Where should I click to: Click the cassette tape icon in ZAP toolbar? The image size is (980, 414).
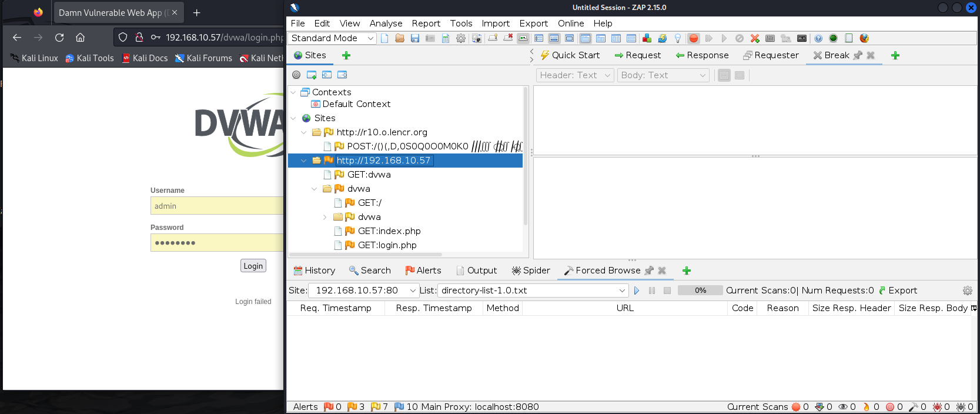pyautogui.click(x=802, y=38)
